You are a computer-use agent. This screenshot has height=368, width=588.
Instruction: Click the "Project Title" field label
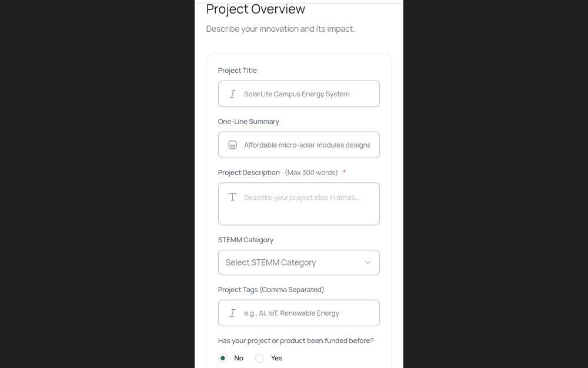click(x=238, y=71)
